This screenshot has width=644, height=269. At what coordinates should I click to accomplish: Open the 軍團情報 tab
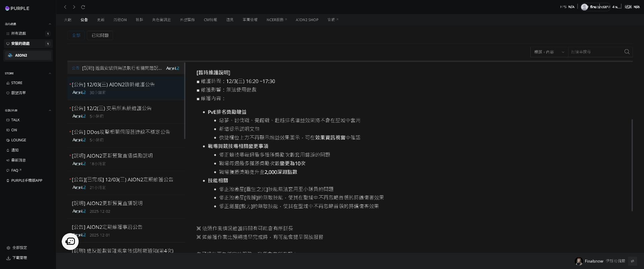[250, 20]
